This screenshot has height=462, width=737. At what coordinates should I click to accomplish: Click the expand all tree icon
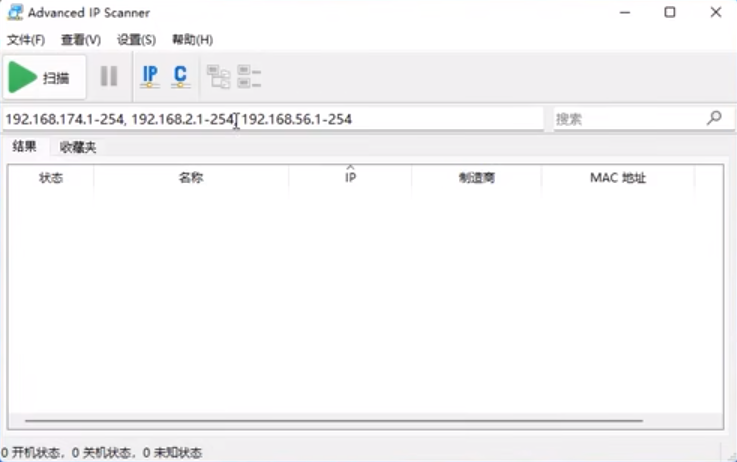tap(219, 77)
